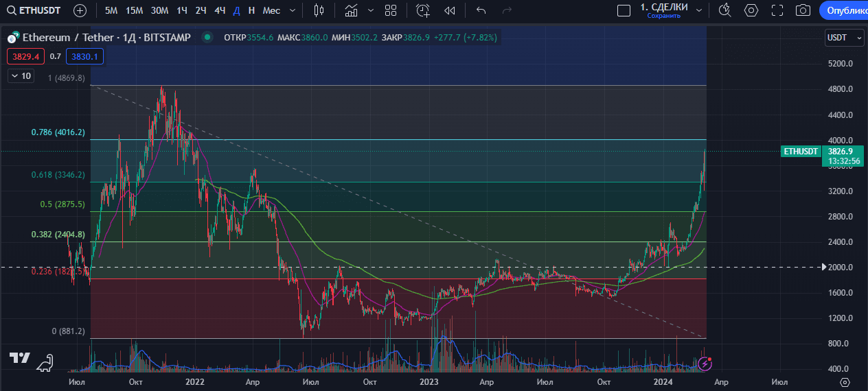This screenshot has width=868, height=391.
Task: Click the red sell price 3829.4
Action: (x=25, y=56)
